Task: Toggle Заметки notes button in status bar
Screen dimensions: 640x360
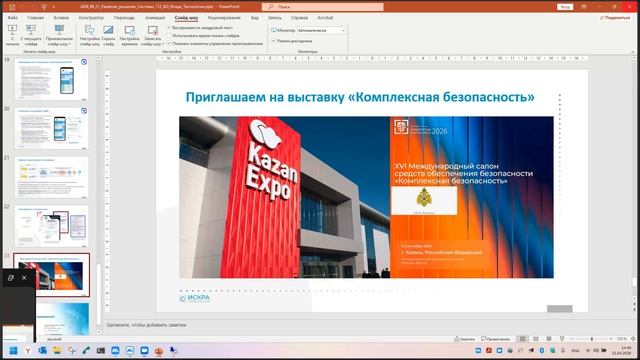Action: [465, 339]
